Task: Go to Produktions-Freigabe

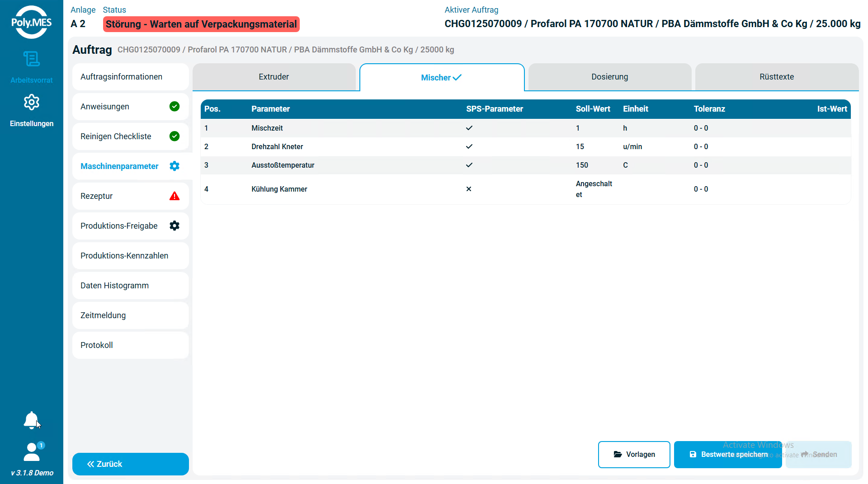Action: click(131, 226)
